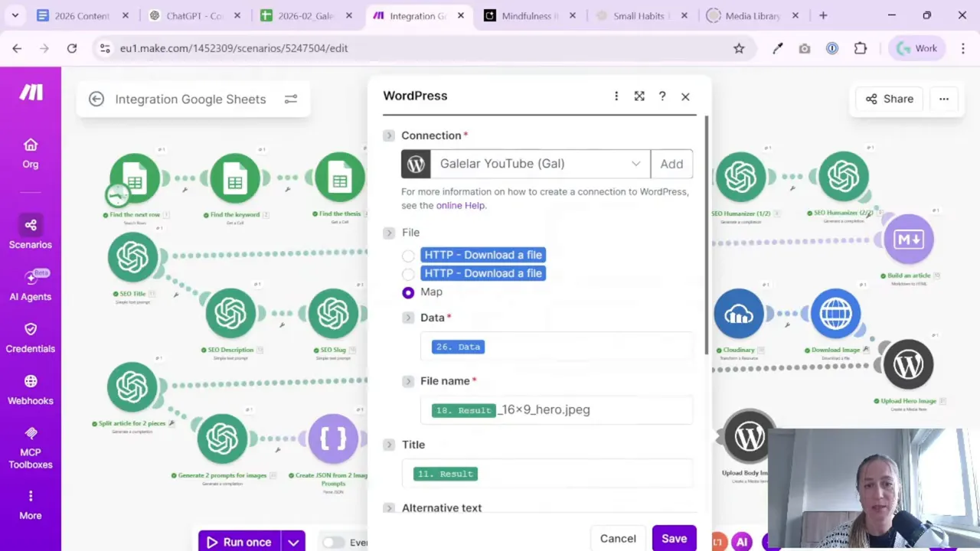Select the 'SEO Humanizer (2/2)' module

(844, 177)
